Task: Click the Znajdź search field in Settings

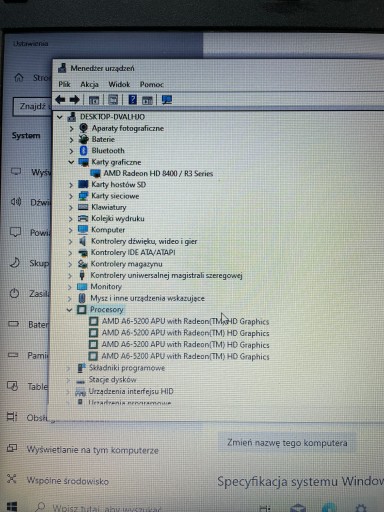Action: (x=32, y=107)
